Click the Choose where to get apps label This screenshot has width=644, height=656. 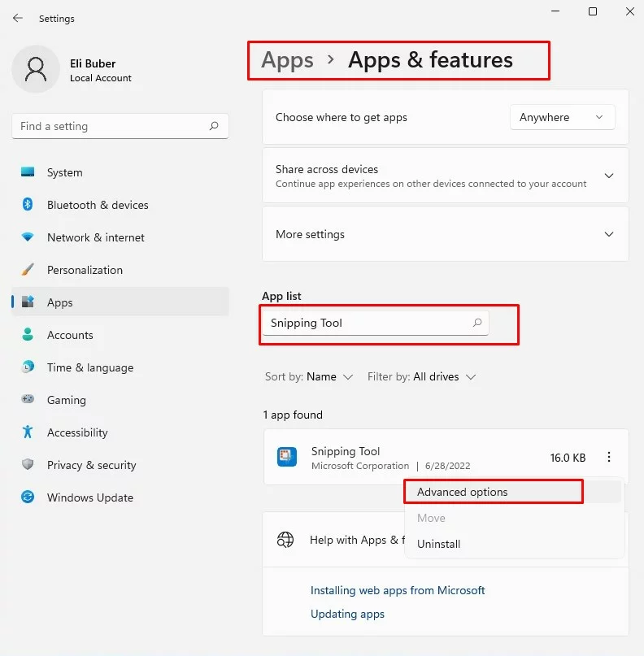pos(341,117)
